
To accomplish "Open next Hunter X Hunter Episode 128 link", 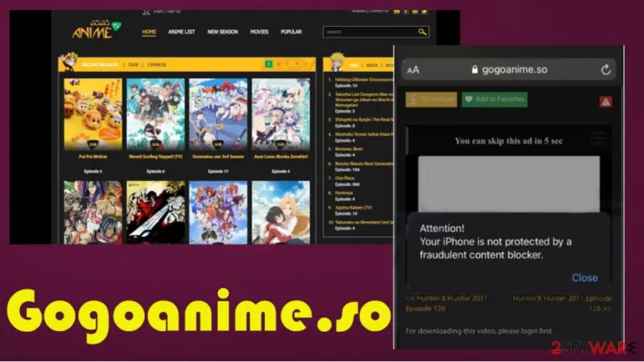I will click(562, 303).
